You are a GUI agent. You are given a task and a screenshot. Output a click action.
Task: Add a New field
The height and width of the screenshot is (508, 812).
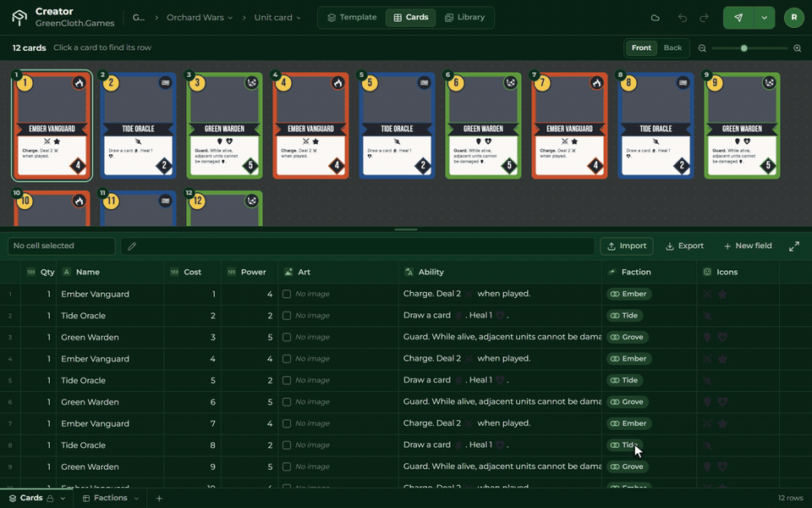(748, 246)
